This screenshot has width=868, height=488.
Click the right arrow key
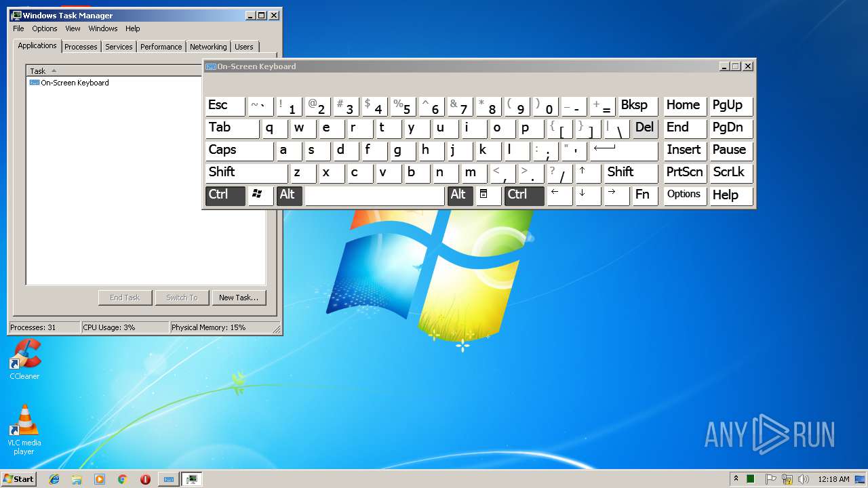click(x=616, y=195)
